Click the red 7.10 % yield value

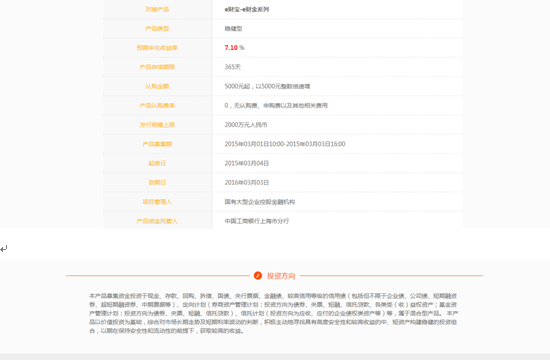click(234, 48)
